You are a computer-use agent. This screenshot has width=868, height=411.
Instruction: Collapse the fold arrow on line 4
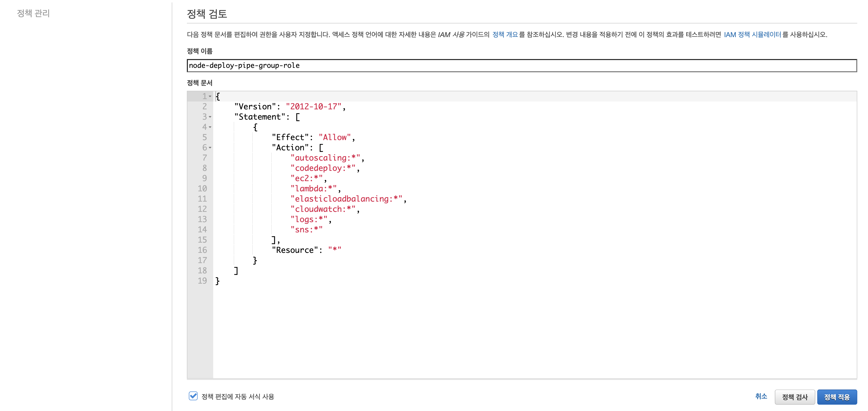pos(210,127)
